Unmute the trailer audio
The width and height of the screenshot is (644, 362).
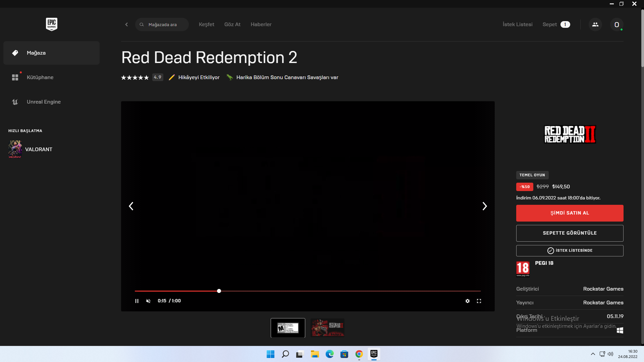(148, 301)
